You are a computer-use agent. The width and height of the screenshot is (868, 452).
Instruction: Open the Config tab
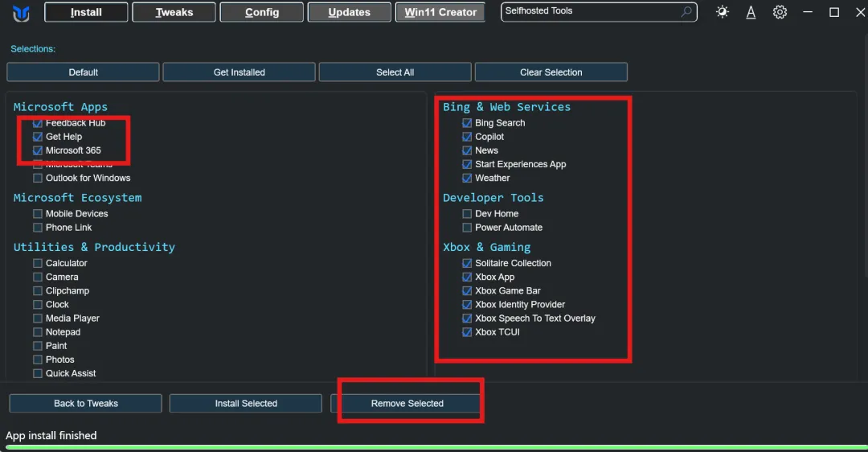[x=262, y=12]
